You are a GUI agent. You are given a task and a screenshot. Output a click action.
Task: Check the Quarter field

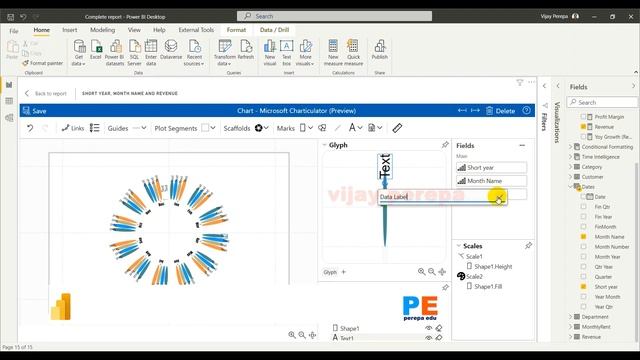(583, 277)
